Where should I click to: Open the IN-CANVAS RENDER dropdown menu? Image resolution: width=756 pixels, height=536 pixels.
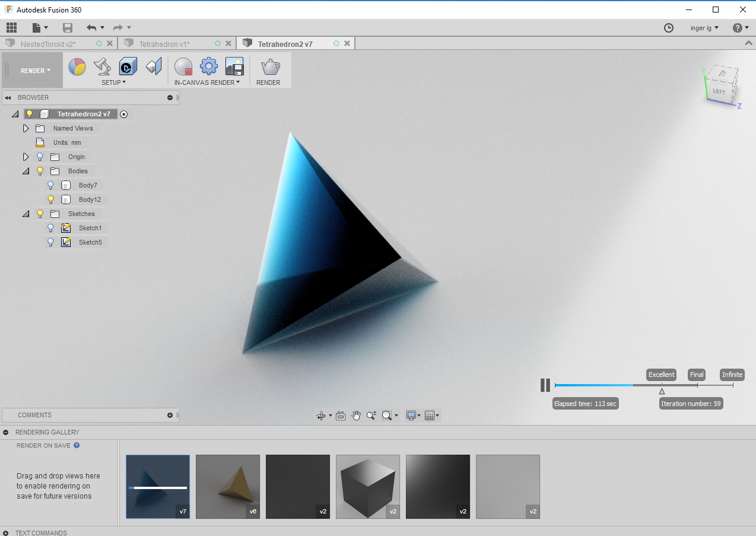(207, 83)
